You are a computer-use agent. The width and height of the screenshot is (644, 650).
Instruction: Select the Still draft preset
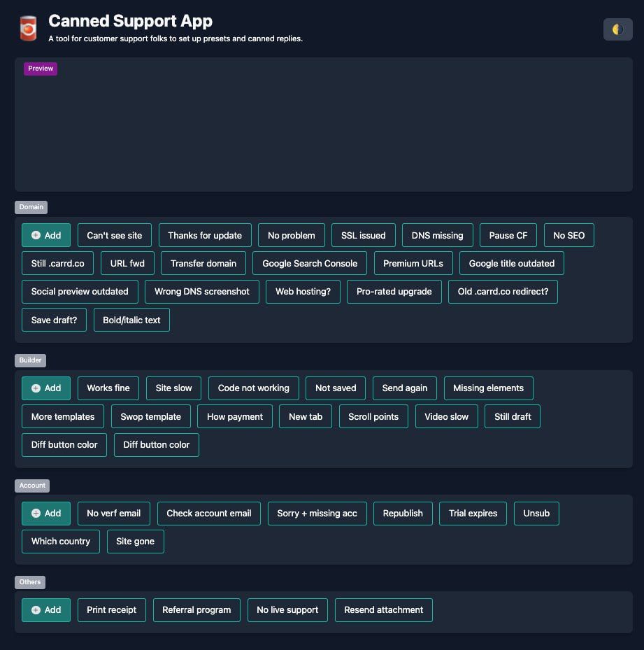[x=513, y=416]
